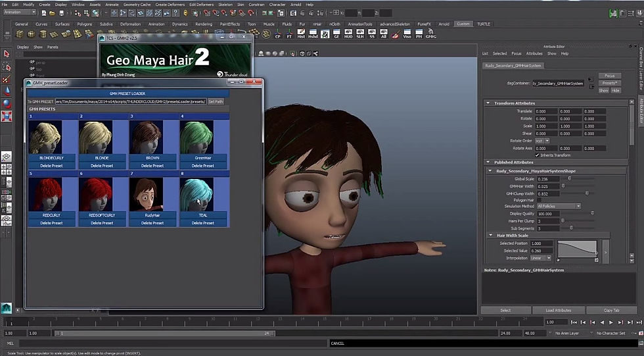Click the Hshd shelf icon
644x356 pixels.
point(313,34)
